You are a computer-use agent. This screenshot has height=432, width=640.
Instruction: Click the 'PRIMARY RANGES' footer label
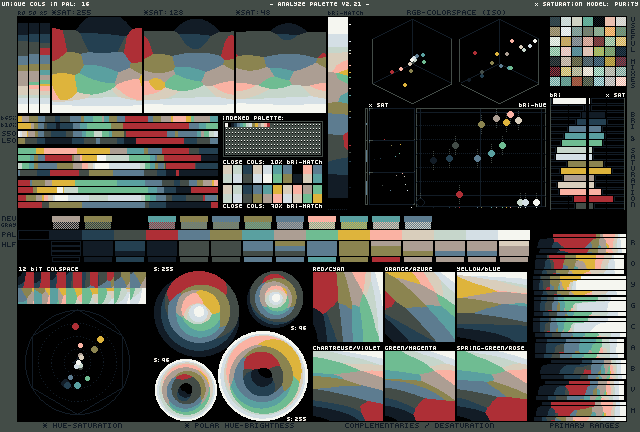point(584,425)
